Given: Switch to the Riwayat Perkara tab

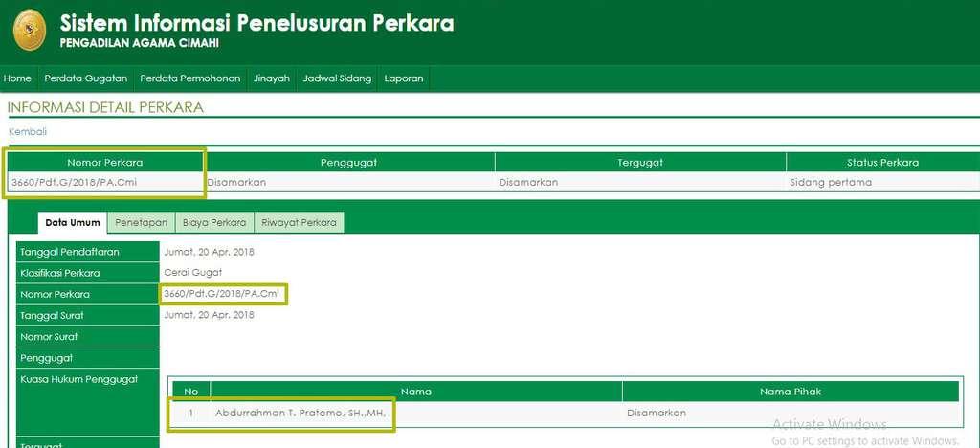Looking at the screenshot, I should click(x=299, y=222).
